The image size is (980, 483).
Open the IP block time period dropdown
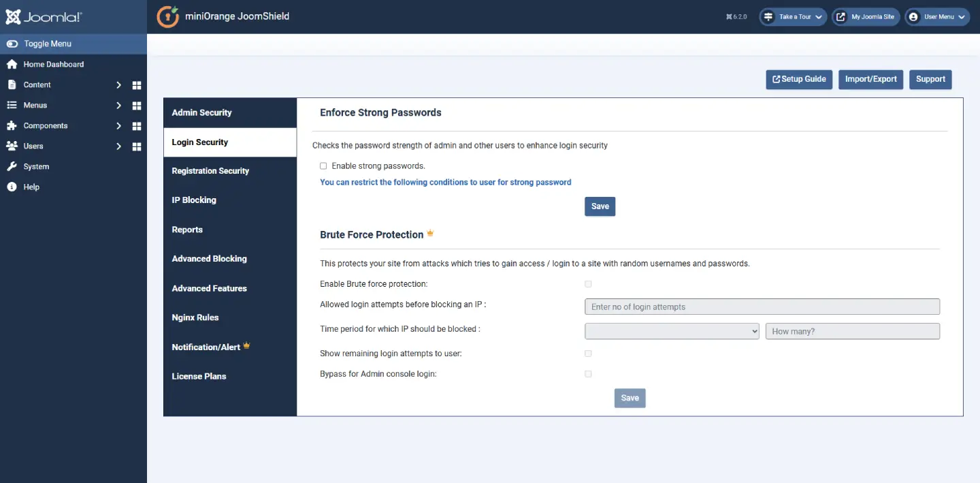pyautogui.click(x=672, y=331)
